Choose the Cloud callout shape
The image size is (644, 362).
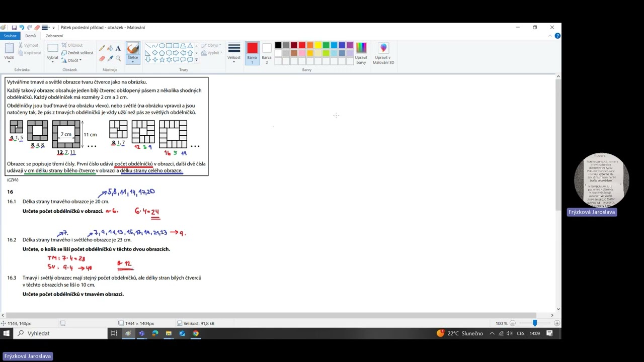click(190, 60)
